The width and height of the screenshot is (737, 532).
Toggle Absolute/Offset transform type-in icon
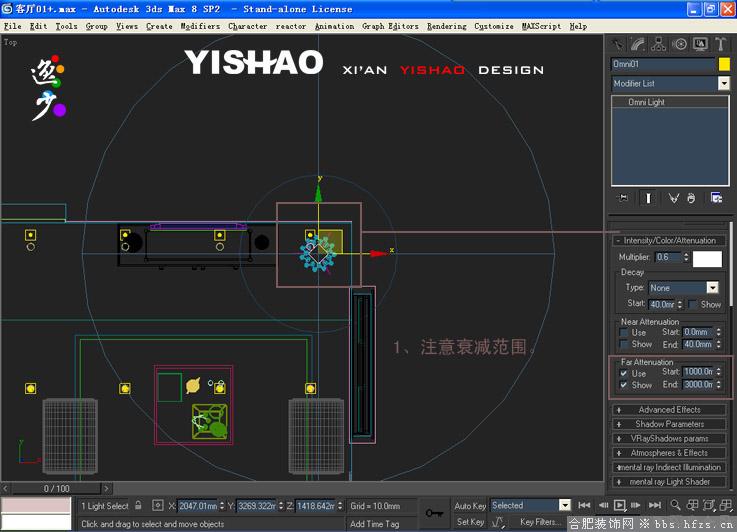[158, 506]
